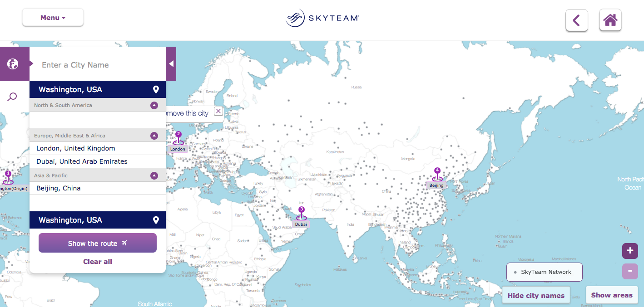Zoom in the map with plus
The image size is (644, 307).
coord(630,251)
